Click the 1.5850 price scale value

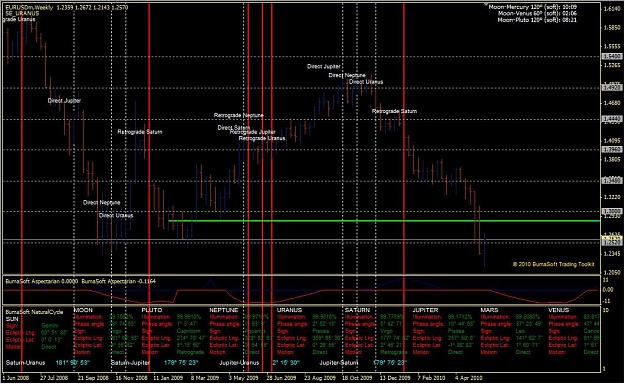point(611,28)
